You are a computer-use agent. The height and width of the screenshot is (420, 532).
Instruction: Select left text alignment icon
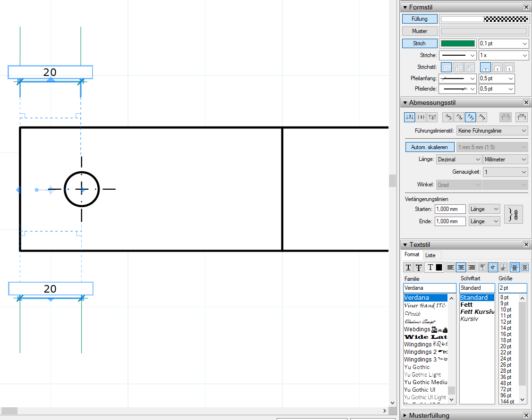click(x=451, y=268)
